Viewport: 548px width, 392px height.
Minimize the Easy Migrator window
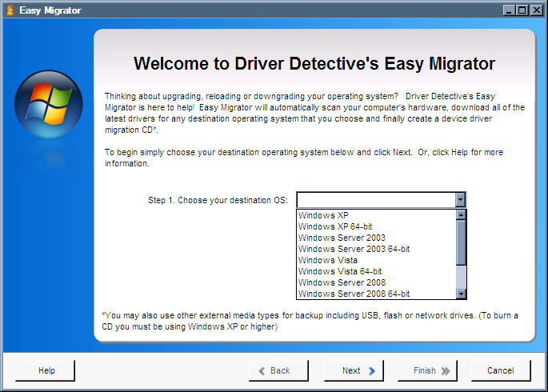tap(510, 10)
